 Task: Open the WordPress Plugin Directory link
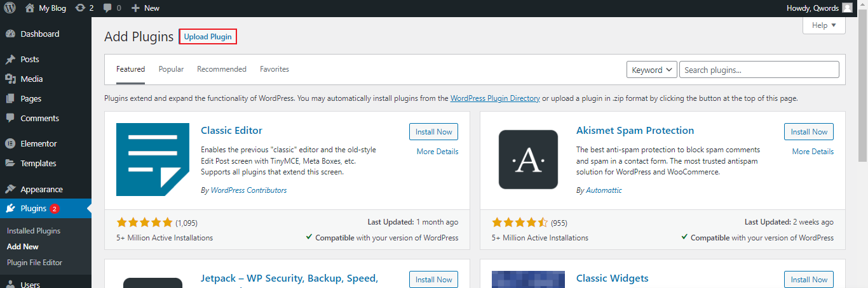click(x=495, y=98)
